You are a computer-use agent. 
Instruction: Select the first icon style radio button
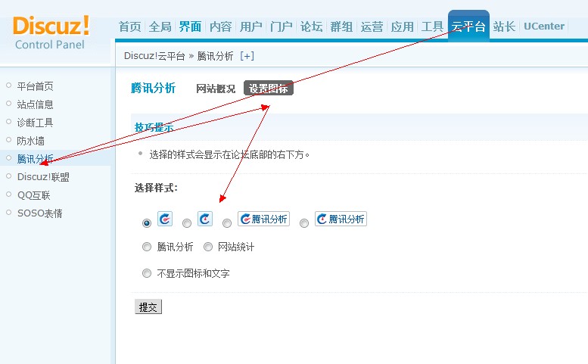(x=147, y=223)
